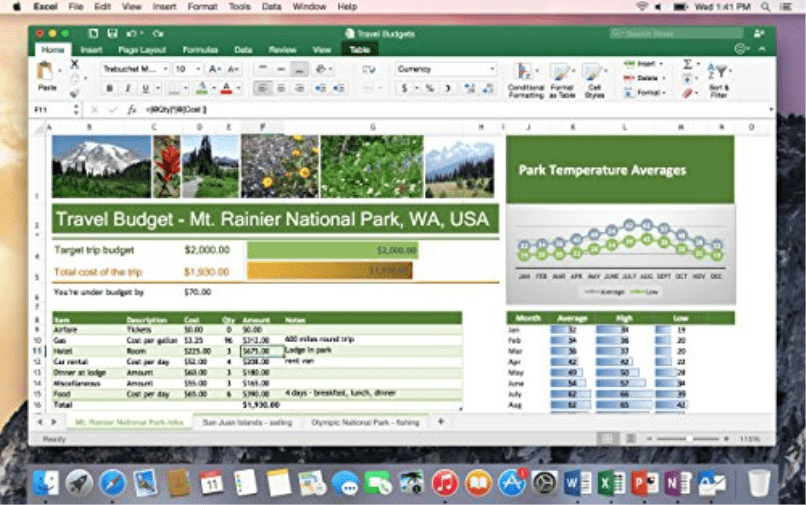The height and width of the screenshot is (505, 806).
Task: Click Conditional Formatting button
Action: pyautogui.click(x=526, y=80)
